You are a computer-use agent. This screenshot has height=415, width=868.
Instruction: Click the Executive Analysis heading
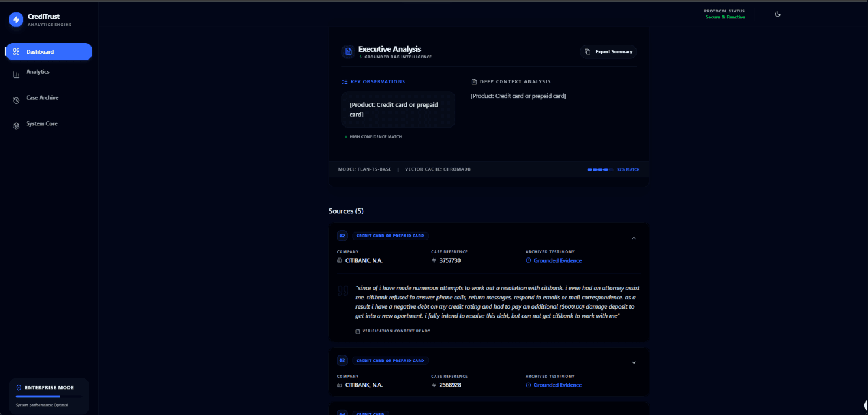coord(390,49)
